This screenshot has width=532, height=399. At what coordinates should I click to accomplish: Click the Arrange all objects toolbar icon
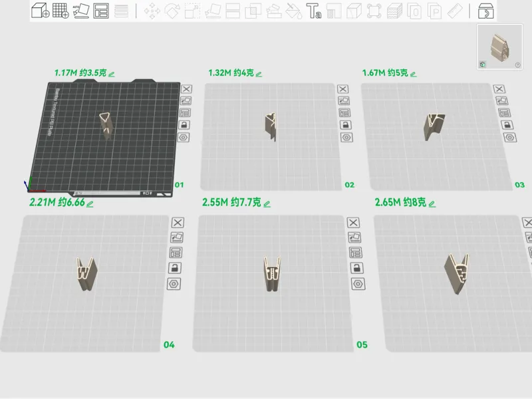point(101,11)
